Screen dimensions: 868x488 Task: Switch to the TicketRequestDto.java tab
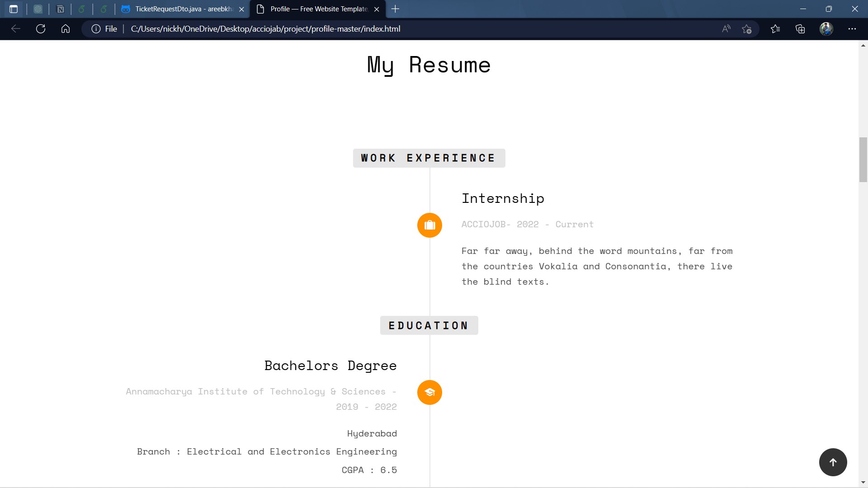click(183, 9)
